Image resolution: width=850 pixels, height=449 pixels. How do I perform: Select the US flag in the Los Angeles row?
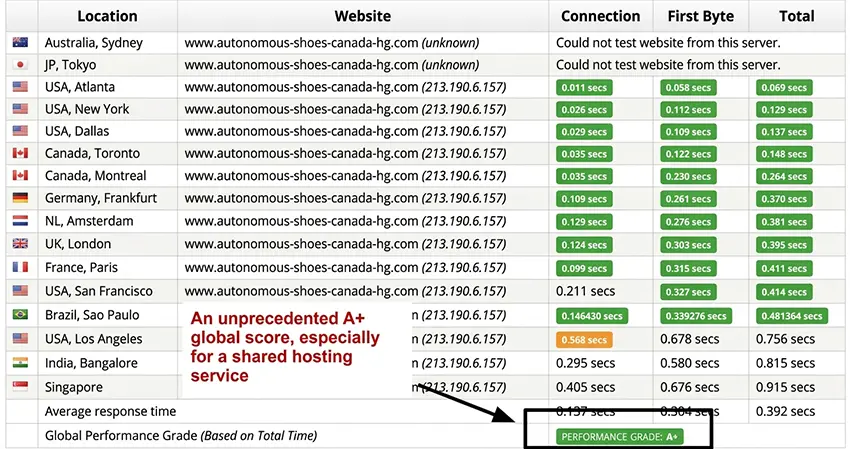20,338
